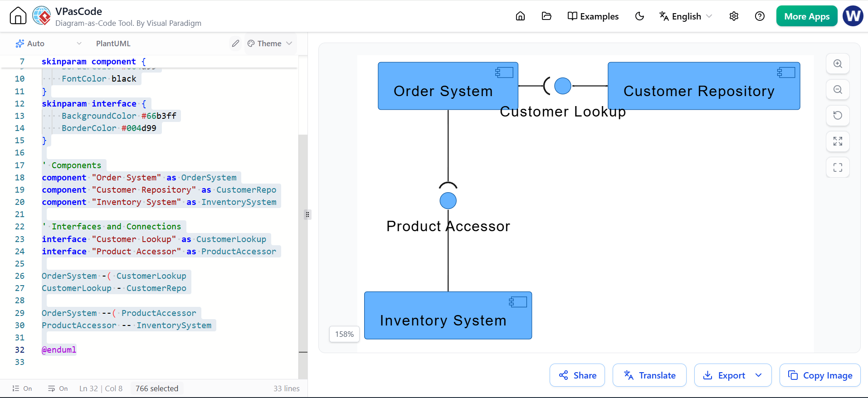Click the 33 lines status text

click(x=287, y=388)
